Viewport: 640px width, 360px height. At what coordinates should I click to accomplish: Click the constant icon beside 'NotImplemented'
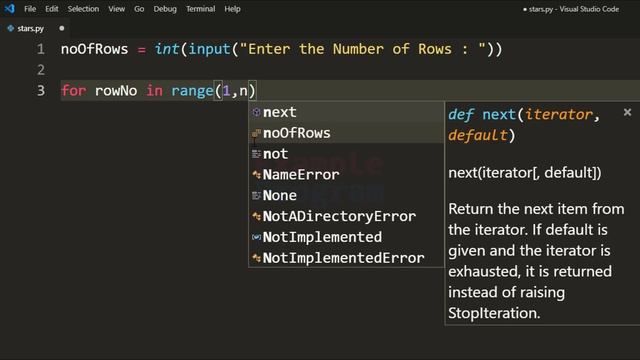(x=256, y=237)
